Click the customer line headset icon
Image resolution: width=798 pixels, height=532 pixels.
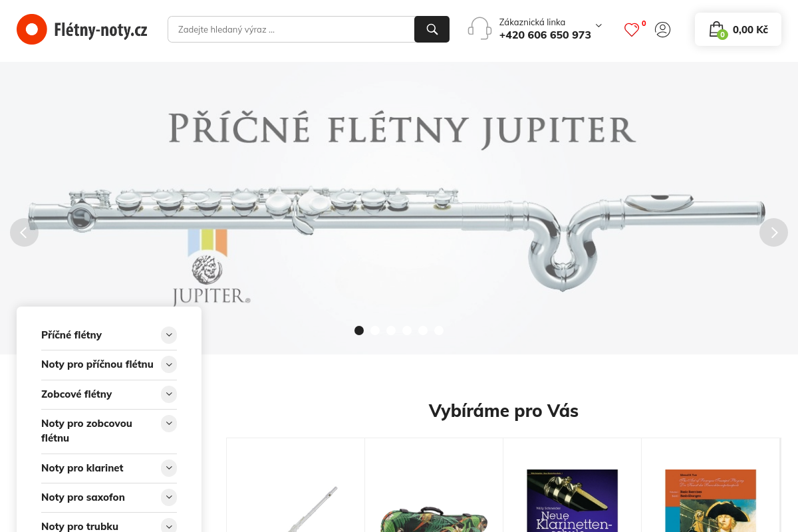(479, 29)
